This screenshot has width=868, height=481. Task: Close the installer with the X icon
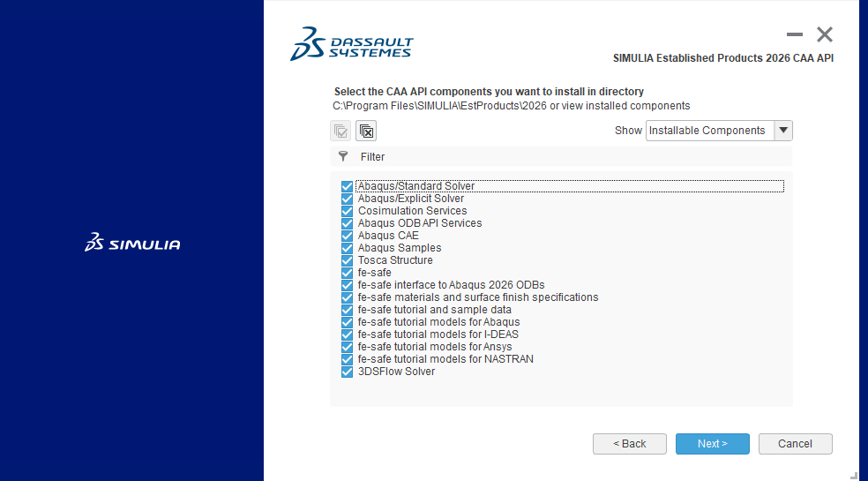point(825,34)
